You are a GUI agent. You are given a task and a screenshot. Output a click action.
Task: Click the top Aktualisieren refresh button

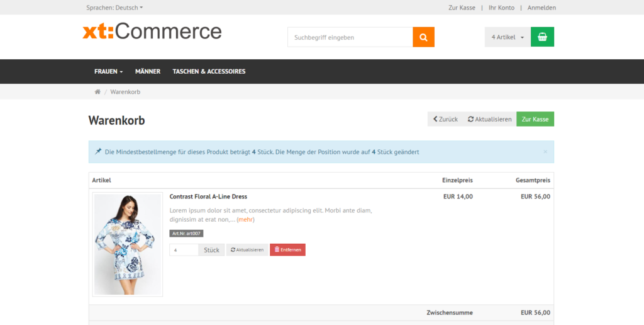coord(489,119)
